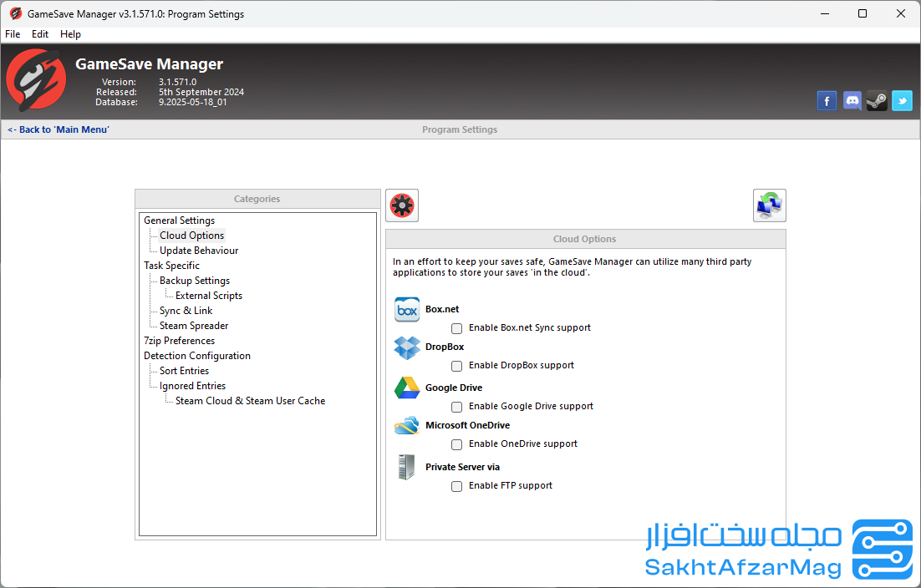Click the Cloud Options panel header
The width and height of the screenshot is (921, 588).
[585, 239]
